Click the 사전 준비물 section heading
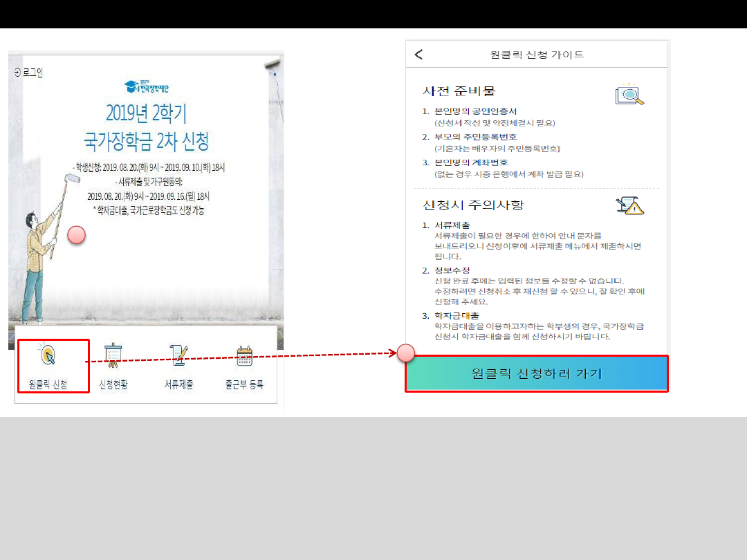 click(x=459, y=91)
